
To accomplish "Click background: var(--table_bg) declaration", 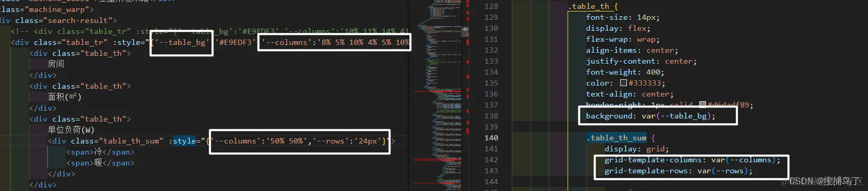I will [x=650, y=116].
